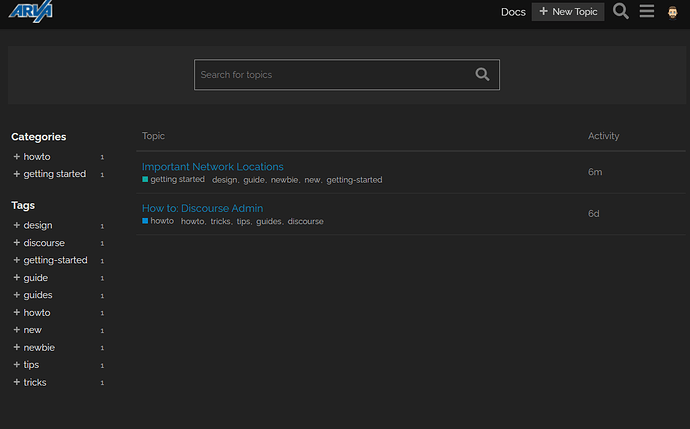Click the ARVA logo in header
Screen dimensions: 690x429
(x=30, y=11)
